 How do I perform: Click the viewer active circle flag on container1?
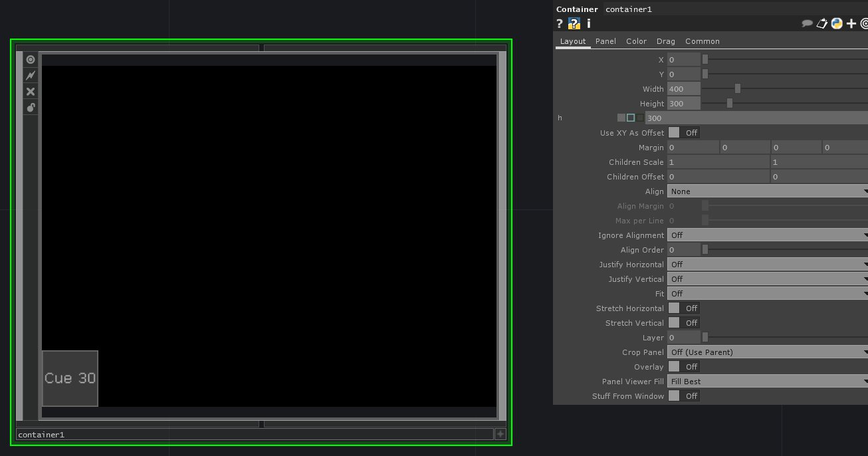pyautogui.click(x=31, y=60)
